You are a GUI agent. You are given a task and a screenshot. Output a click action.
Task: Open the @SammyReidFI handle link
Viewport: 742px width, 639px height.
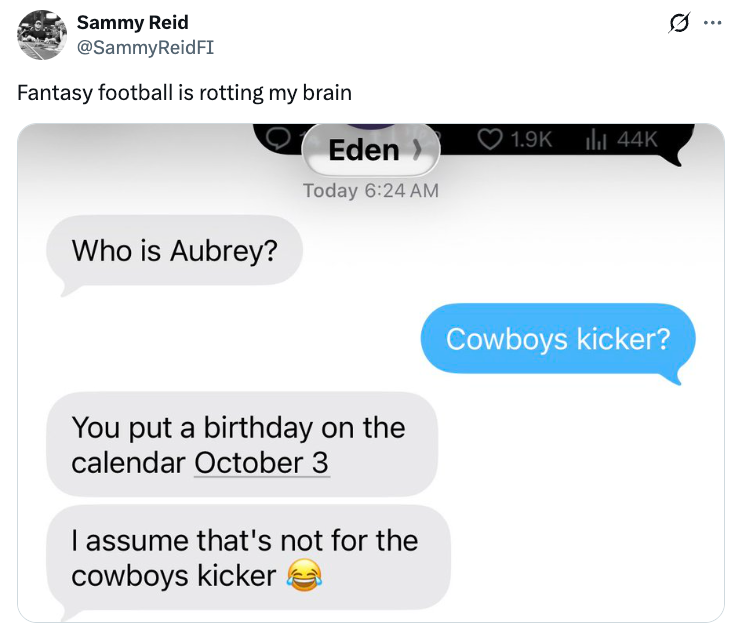(x=145, y=47)
